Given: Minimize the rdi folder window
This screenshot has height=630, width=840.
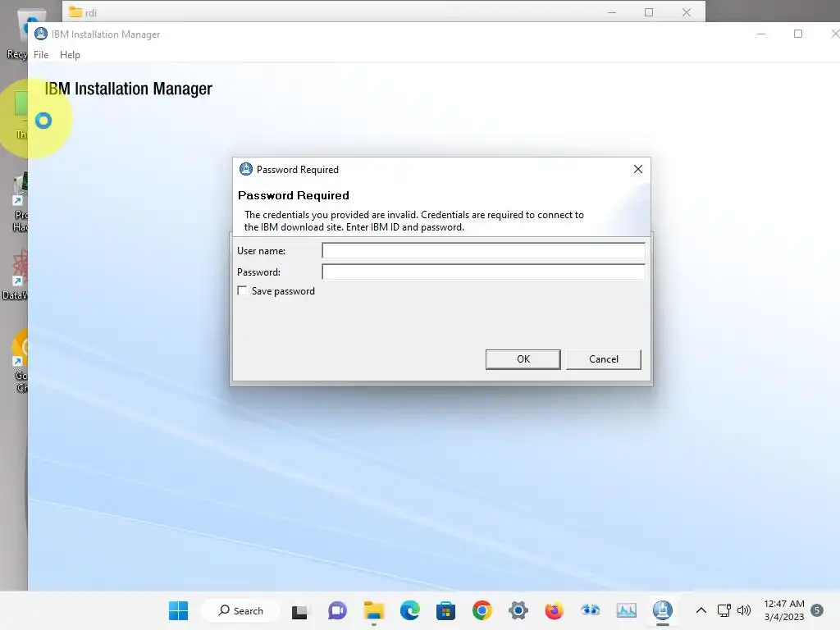Looking at the screenshot, I should tap(612, 12).
